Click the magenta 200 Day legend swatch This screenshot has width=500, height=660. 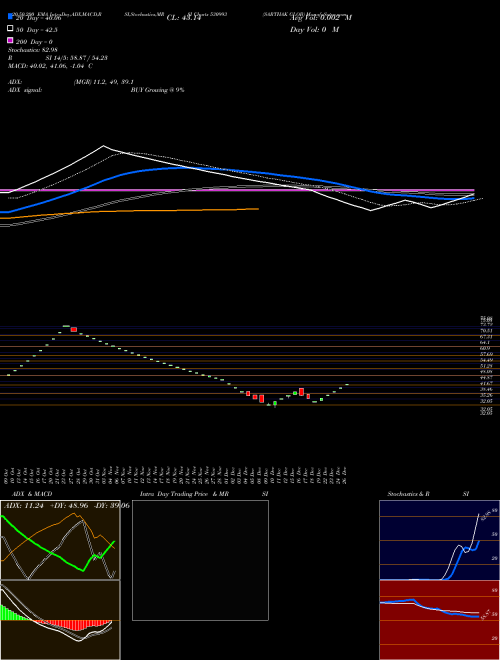pos(10,40)
